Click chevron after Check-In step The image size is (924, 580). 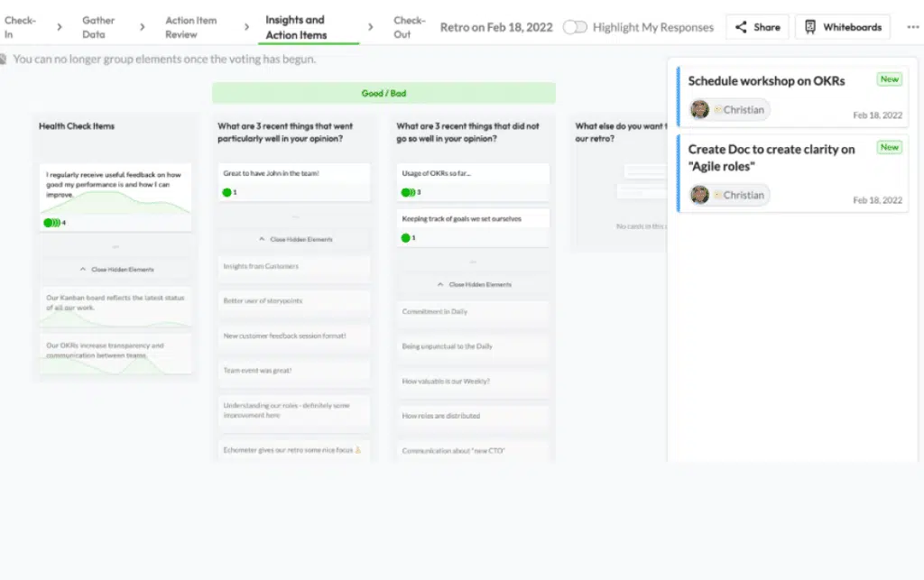click(x=59, y=27)
